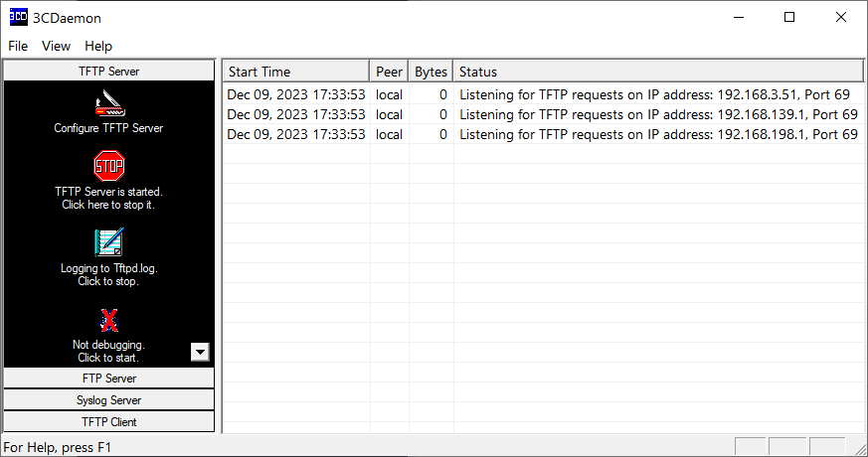This screenshot has width=868, height=457.
Task: Click the Tftpd.log logging notepad icon
Action: tap(109, 241)
